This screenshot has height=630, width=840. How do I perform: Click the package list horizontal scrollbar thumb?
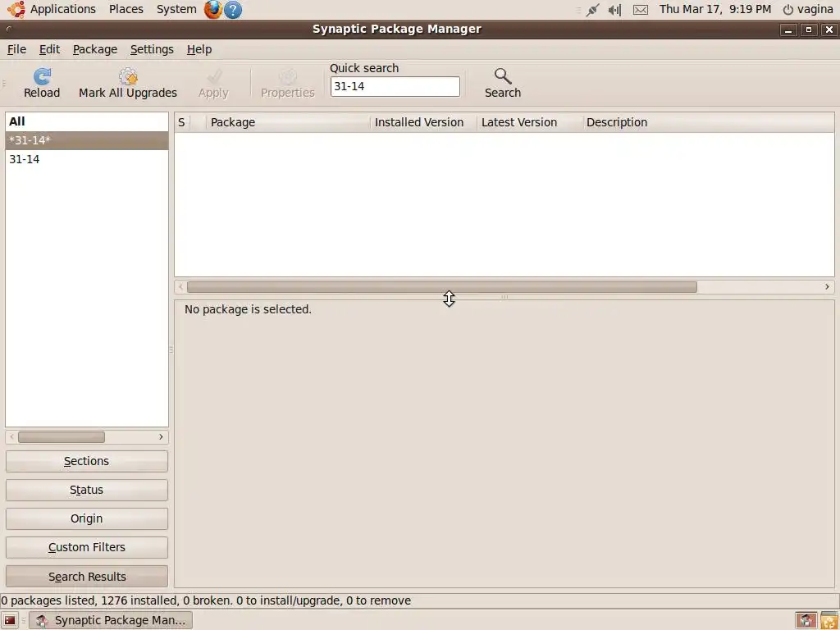point(442,287)
